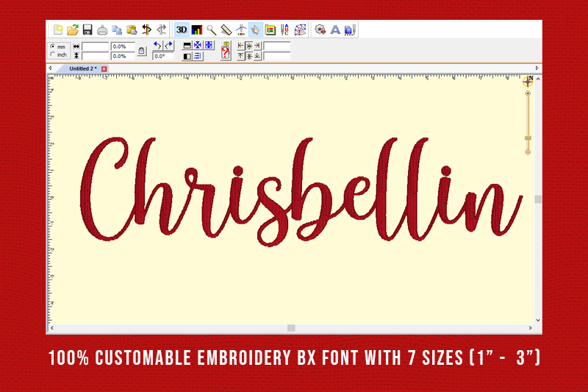
Task: Click the tab bar left scroll arrow
Action: pyautogui.click(x=50, y=68)
